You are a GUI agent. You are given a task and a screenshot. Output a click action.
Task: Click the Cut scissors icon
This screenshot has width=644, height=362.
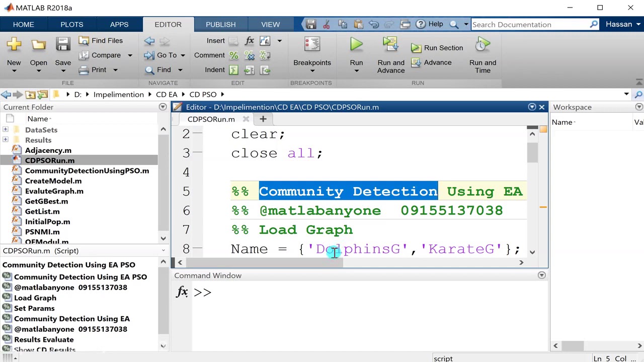(327, 24)
